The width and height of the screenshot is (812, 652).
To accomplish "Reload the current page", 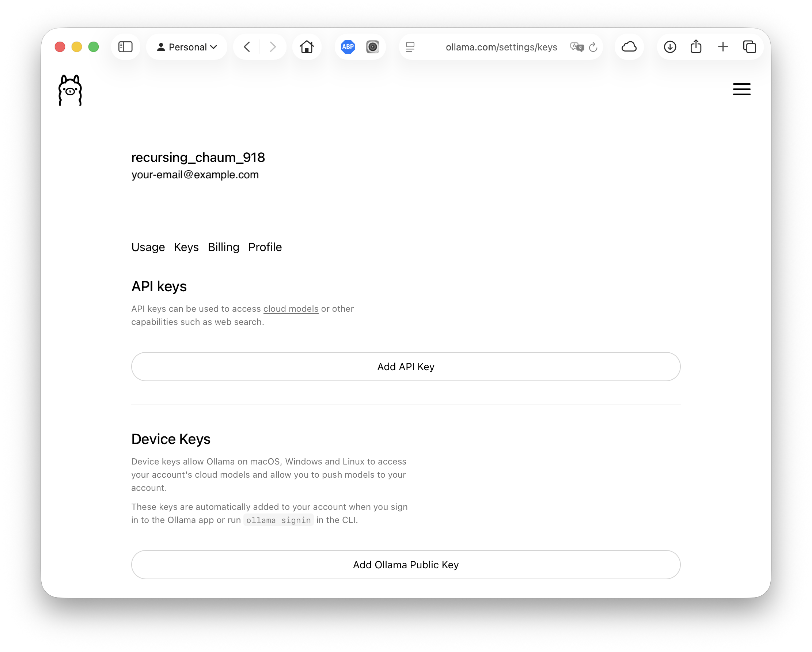I will click(593, 47).
